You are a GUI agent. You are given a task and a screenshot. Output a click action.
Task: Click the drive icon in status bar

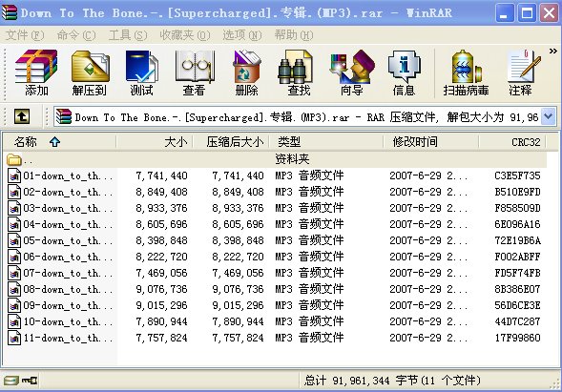[x=11, y=381]
